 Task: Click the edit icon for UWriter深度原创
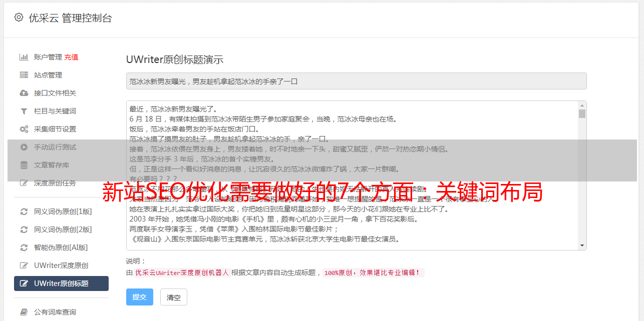[24, 265]
